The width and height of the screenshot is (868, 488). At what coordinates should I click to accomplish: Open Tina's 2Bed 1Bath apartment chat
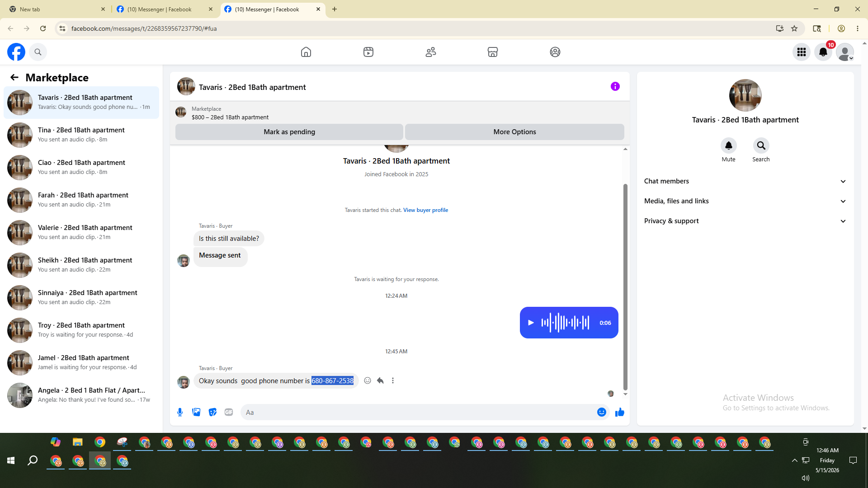coord(81,135)
